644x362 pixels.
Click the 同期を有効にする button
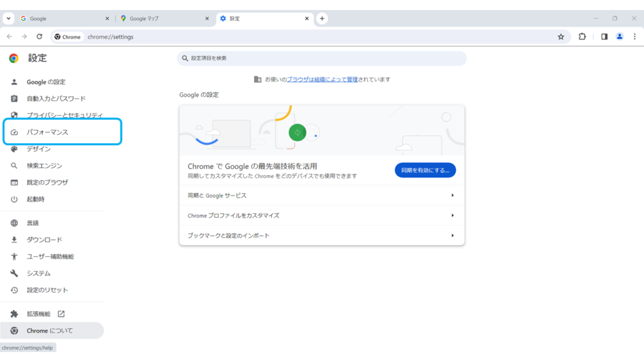(x=425, y=170)
